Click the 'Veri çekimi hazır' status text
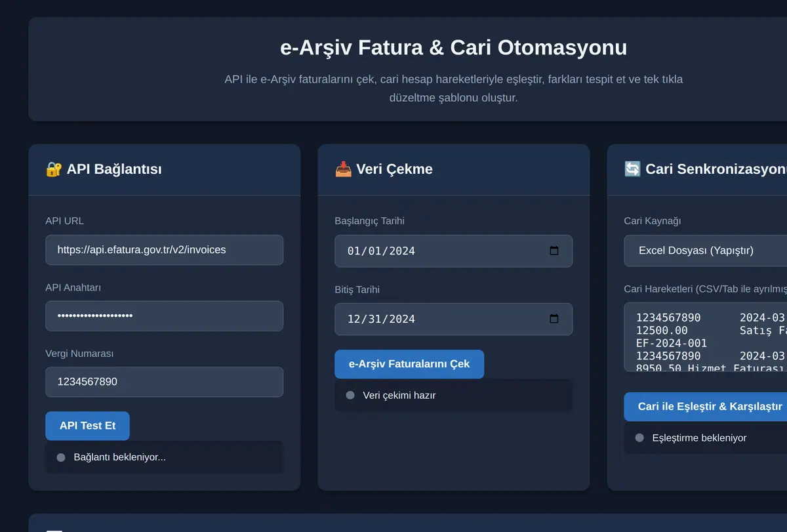This screenshot has height=532, width=787. tap(399, 396)
